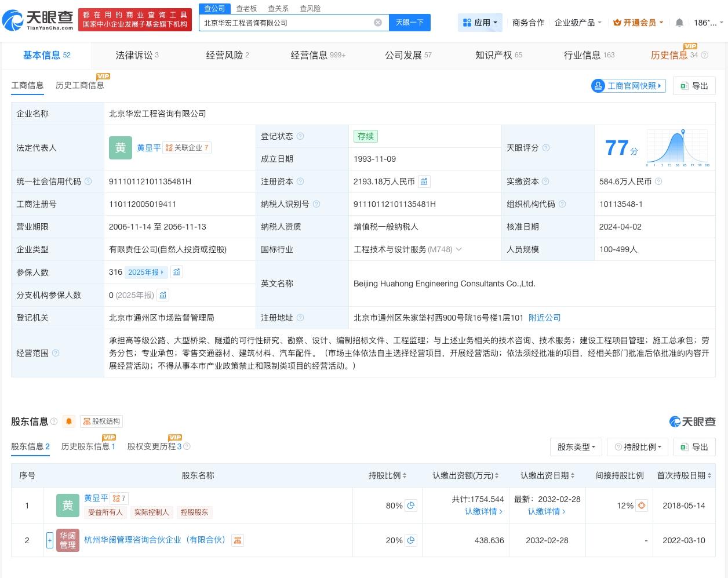This screenshot has height=578, width=728.
Task: Open 黄显平 legal representative link
Action: (149, 148)
